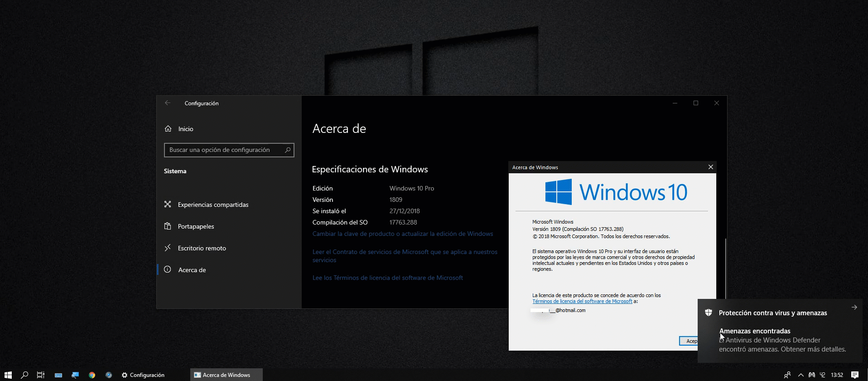Image resolution: width=868 pixels, height=381 pixels.
Task: Click the '42' indicator in the system tray
Action: tap(823, 375)
